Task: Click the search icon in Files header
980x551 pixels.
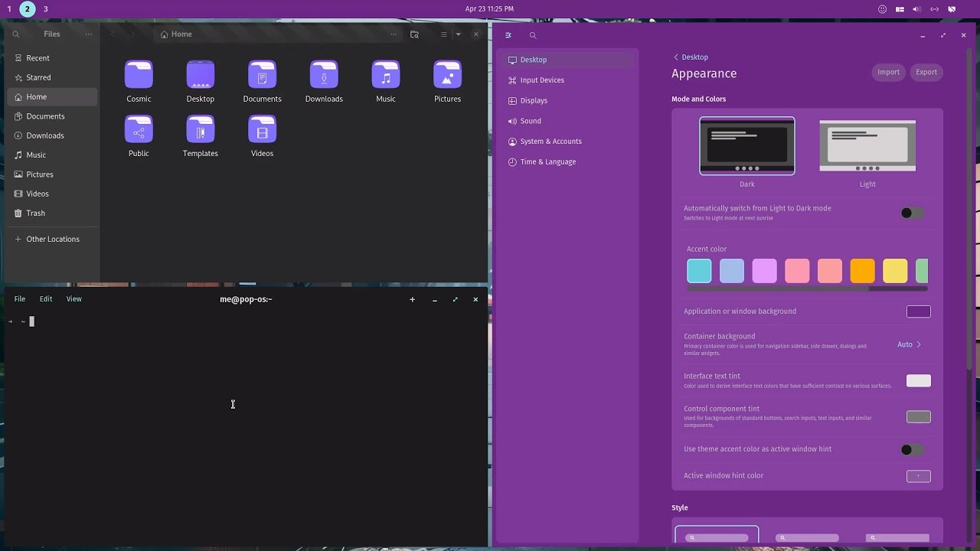Action: coord(15,34)
